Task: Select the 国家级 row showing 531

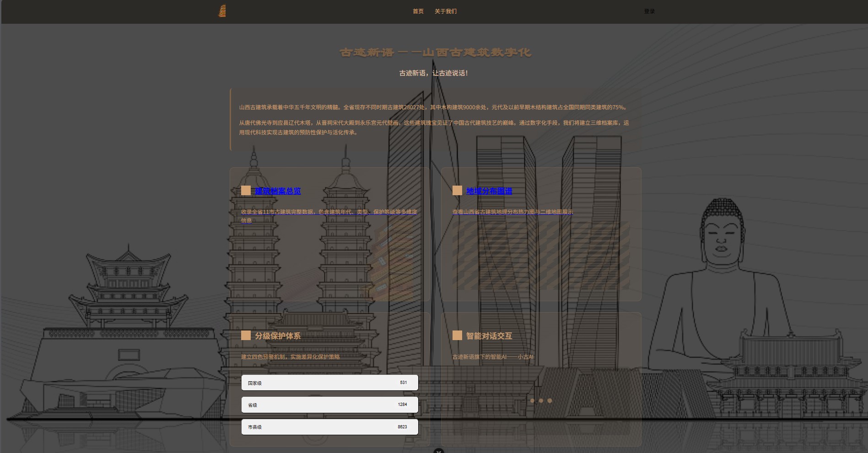Action: 329,383
